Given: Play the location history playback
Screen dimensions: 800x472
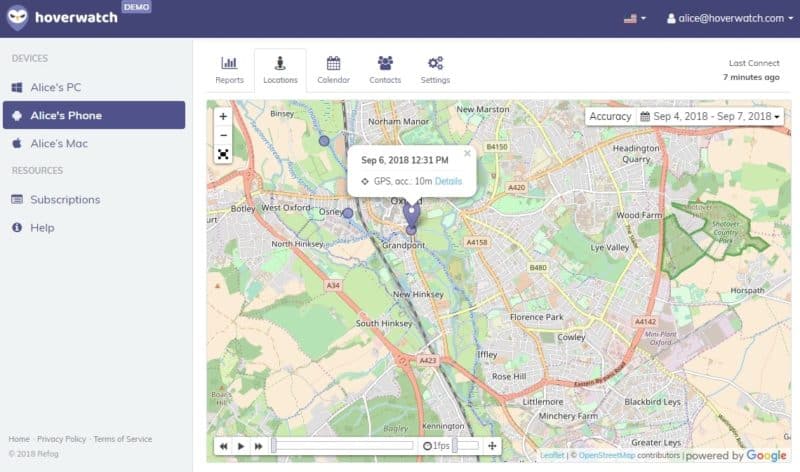Looking at the screenshot, I should pos(241,446).
